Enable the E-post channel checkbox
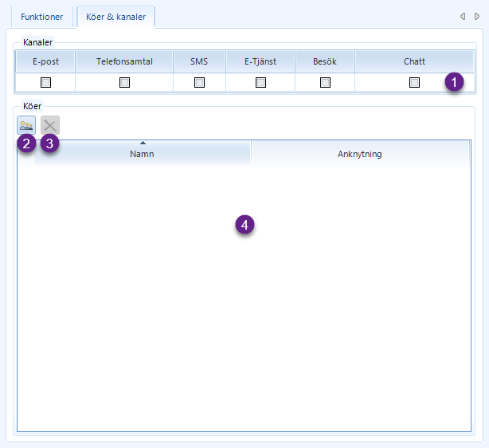Image resolution: width=489 pixels, height=448 pixels. pyautogui.click(x=46, y=82)
